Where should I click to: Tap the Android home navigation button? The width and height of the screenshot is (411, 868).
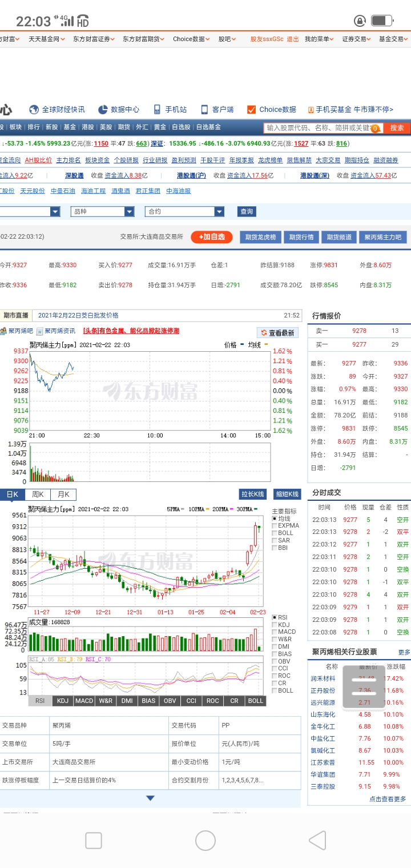(205, 841)
